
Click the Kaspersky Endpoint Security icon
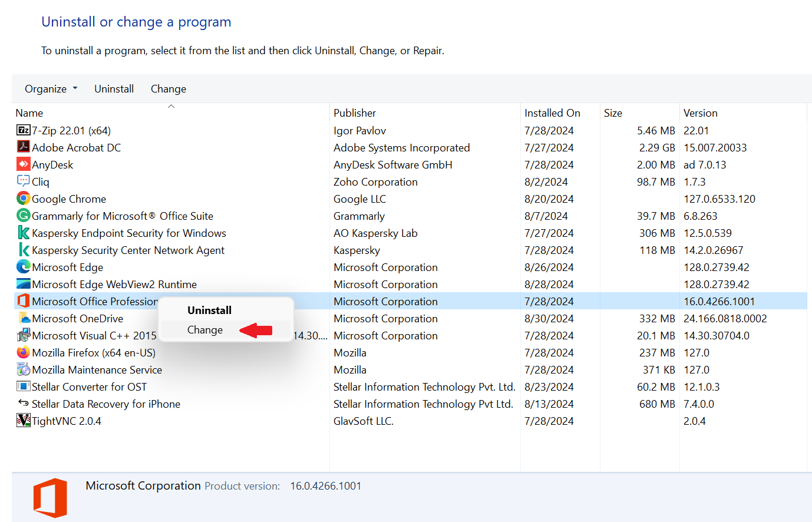pyautogui.click(x=22, y=233)
